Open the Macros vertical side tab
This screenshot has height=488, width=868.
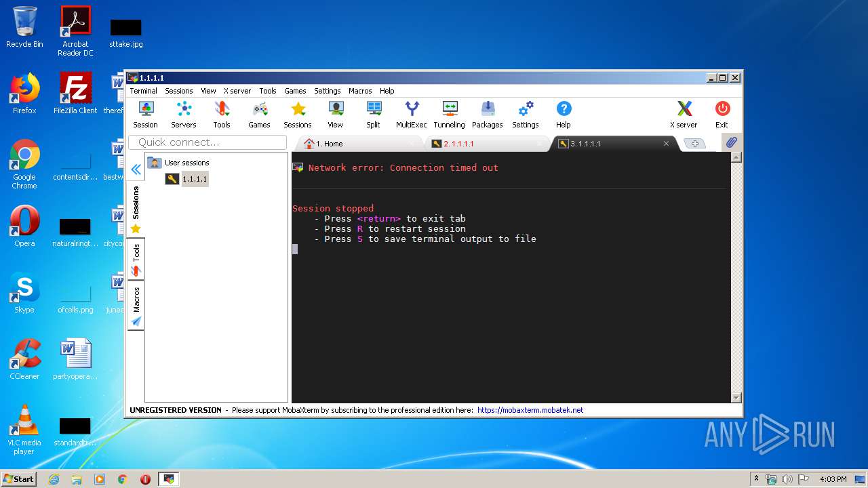(x=136, y=306)
